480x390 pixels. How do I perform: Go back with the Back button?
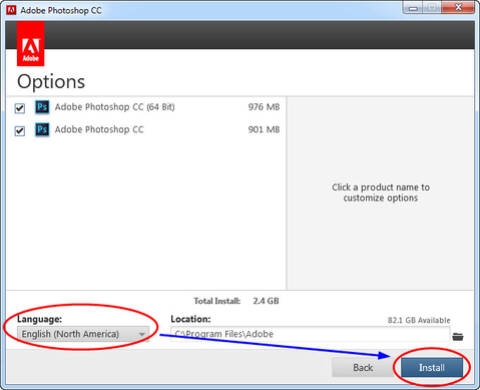click(x=363, y=368)
